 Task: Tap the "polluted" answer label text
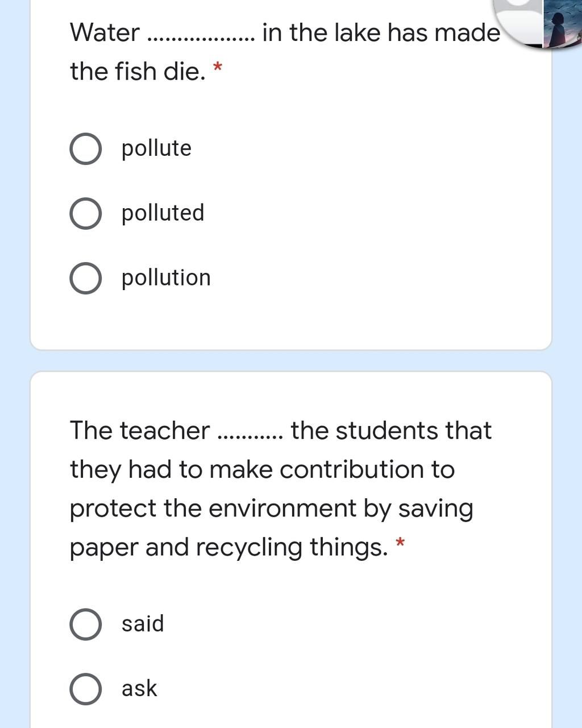pyautogui.click(x=163, y=213)
